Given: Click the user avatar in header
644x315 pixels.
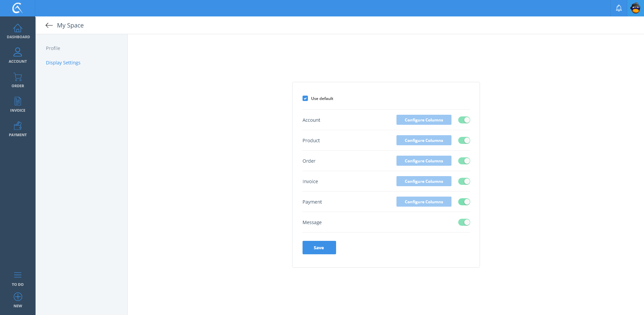Looking at the screenshot, I should coord(635,8).
